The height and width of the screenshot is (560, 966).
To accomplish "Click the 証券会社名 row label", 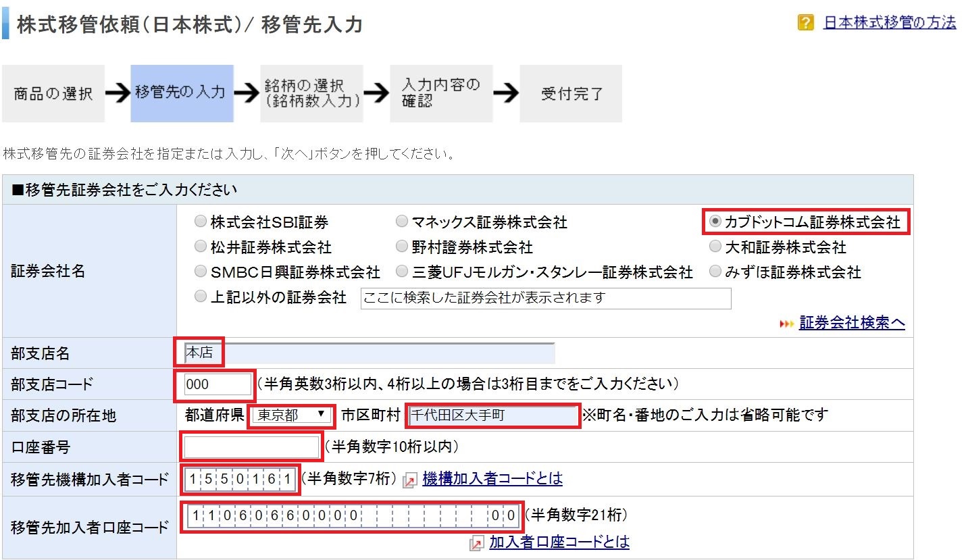I will point(49,272).
